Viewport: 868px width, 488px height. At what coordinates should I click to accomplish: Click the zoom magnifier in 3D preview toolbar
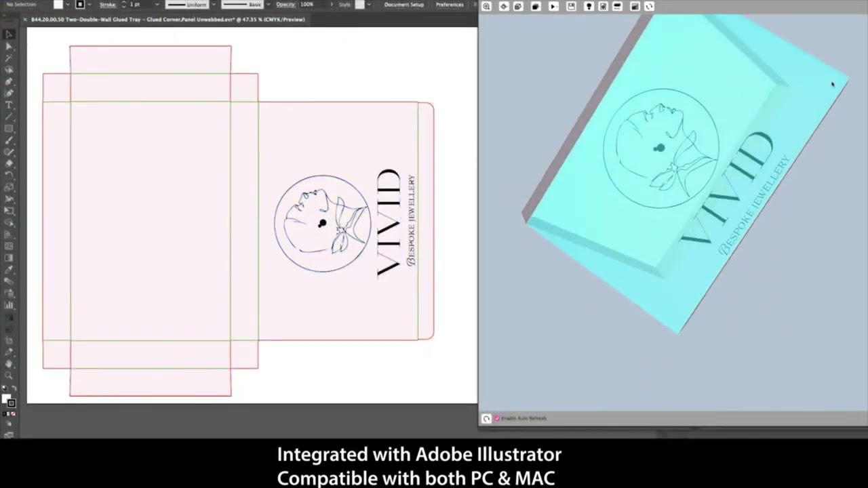point(486,6)
